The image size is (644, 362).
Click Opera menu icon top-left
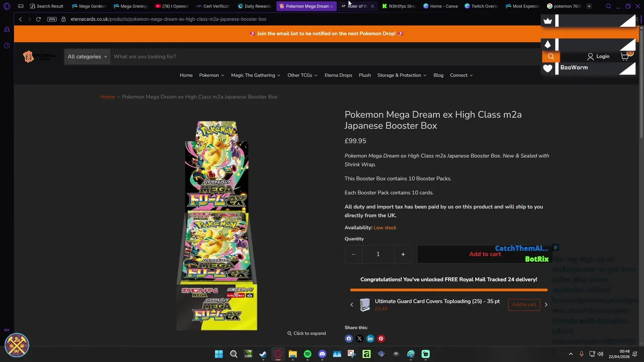(7, 6)
